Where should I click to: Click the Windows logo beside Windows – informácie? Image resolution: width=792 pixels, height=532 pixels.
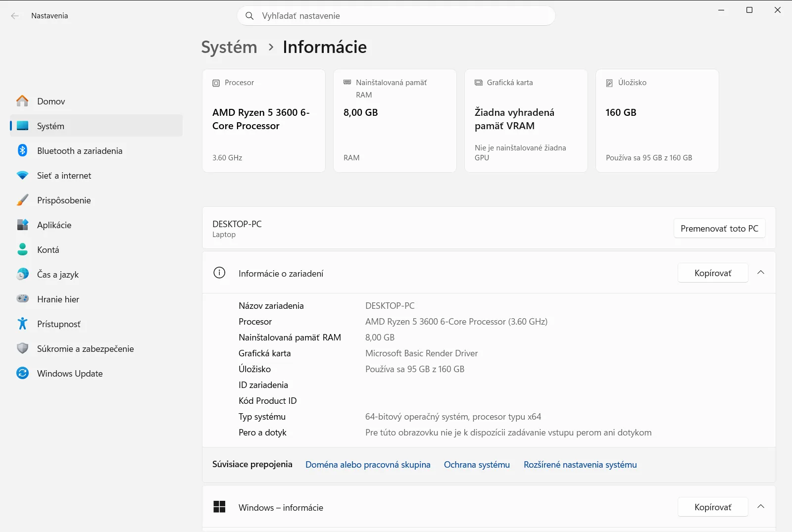[x=219, y=507]
